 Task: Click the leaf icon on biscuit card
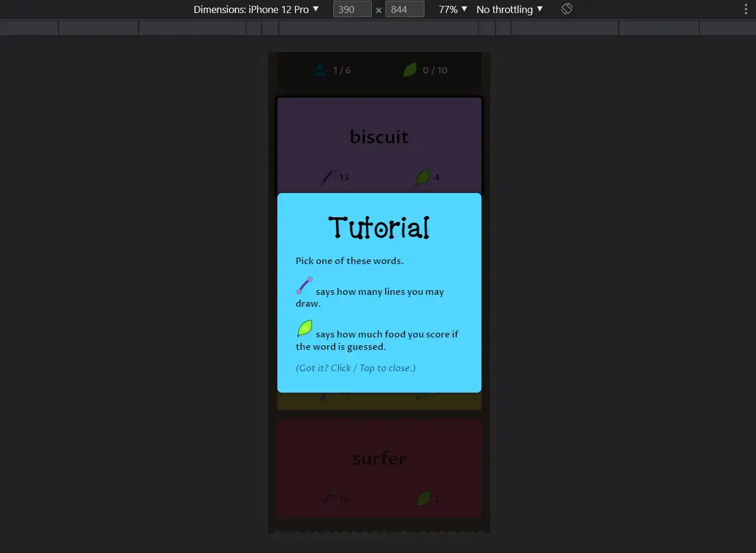pyautogui.click(x=423, y=177)
